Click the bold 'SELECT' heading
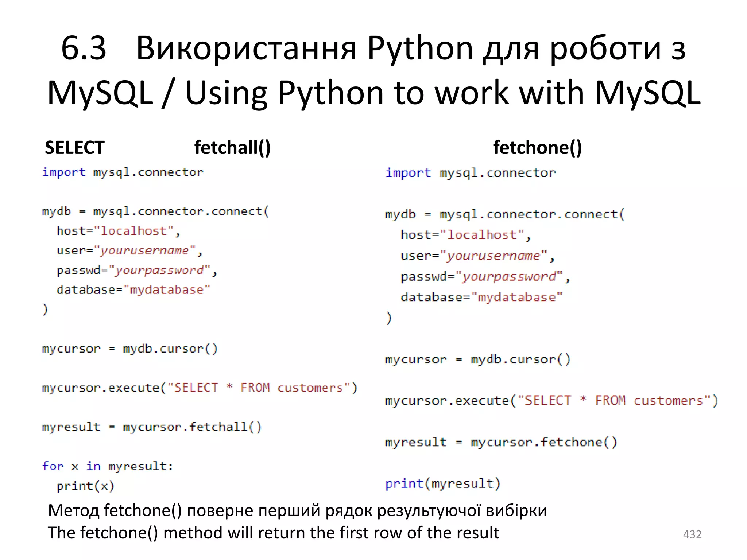Screen dimensions: 747x560 click(x=75, y=148)
